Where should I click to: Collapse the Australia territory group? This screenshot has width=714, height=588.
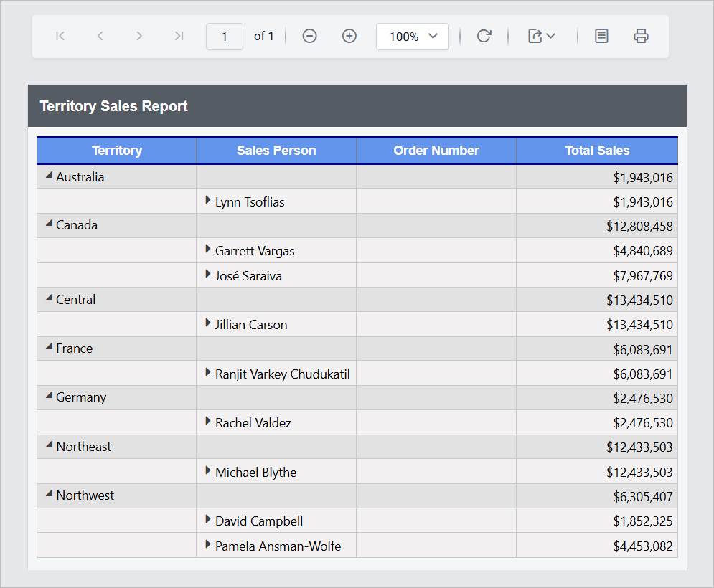[x=49, y=176]
